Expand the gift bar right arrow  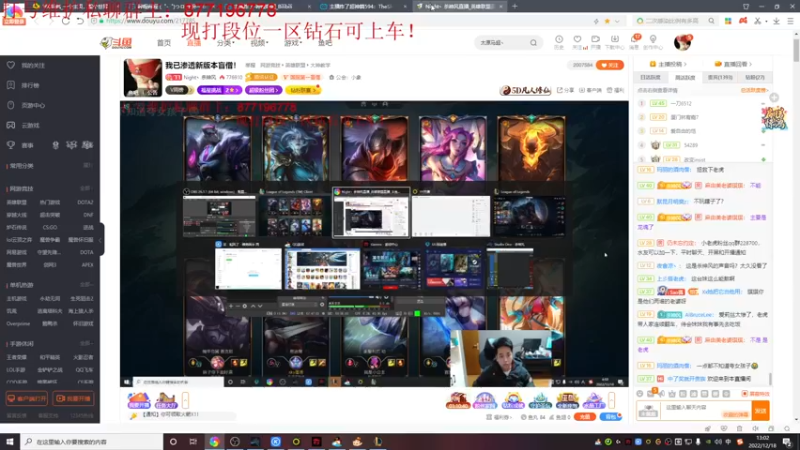(x=611, y=400)
